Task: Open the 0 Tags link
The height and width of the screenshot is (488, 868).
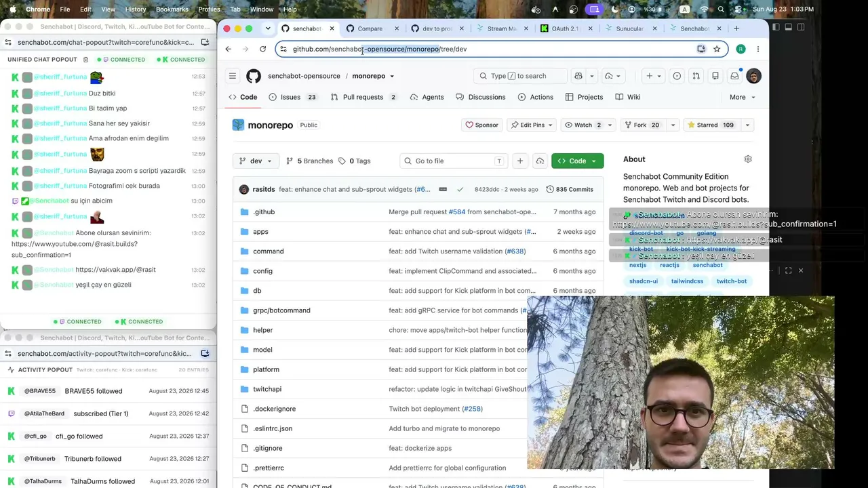Action: pyautogui.click(x=355, y=161)
